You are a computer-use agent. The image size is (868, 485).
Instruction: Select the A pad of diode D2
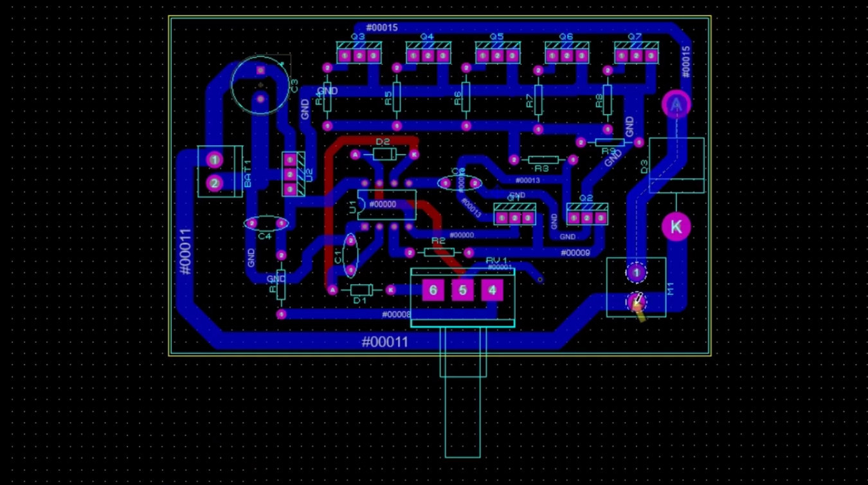356,155
